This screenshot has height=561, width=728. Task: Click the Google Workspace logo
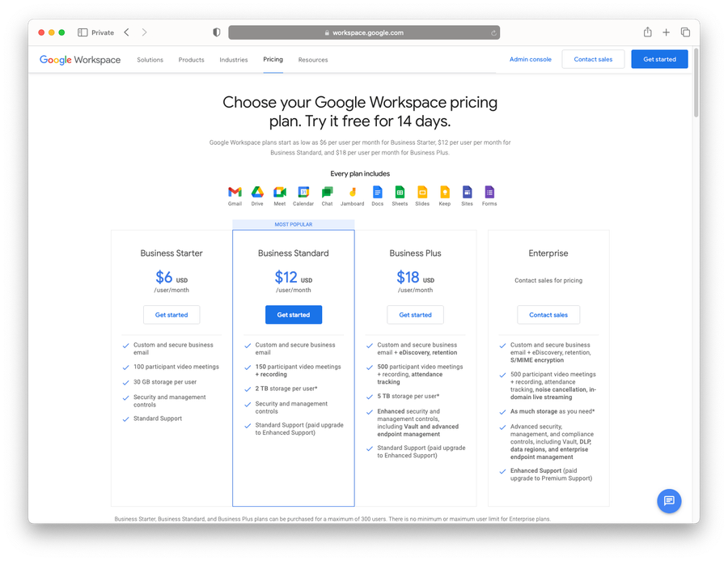pos(80,60)
